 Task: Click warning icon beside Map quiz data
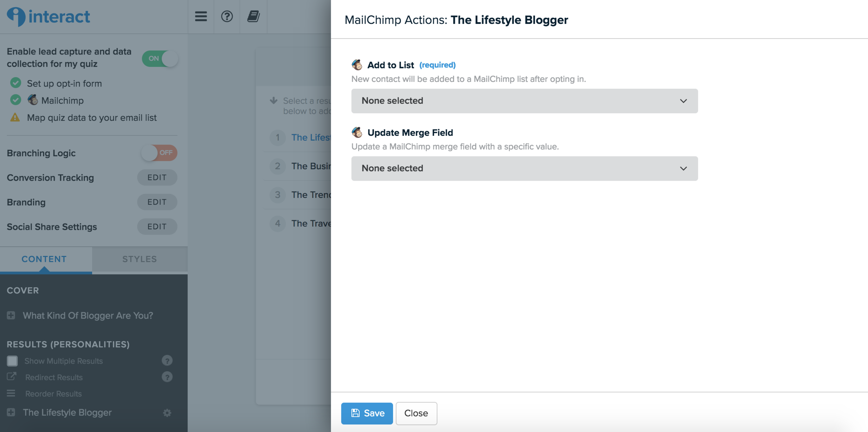[15, 117]
